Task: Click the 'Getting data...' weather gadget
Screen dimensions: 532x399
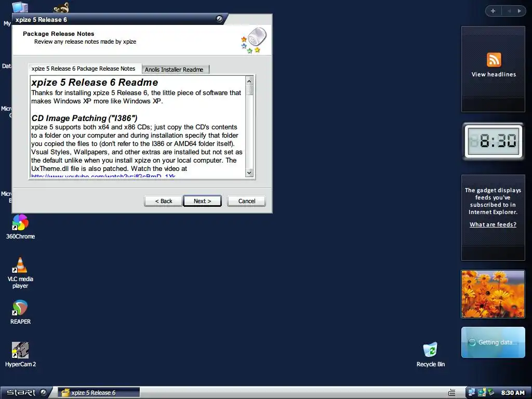Action: [493, 342]
